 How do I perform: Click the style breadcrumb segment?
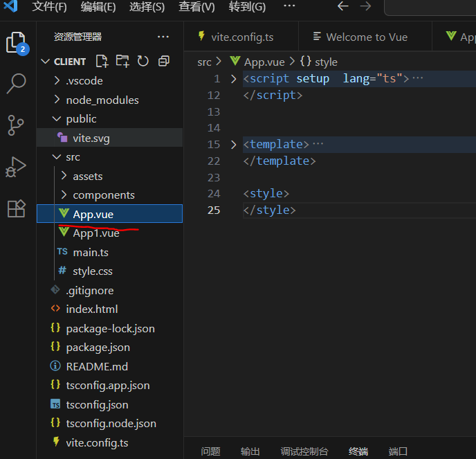[x=319, y=62]
